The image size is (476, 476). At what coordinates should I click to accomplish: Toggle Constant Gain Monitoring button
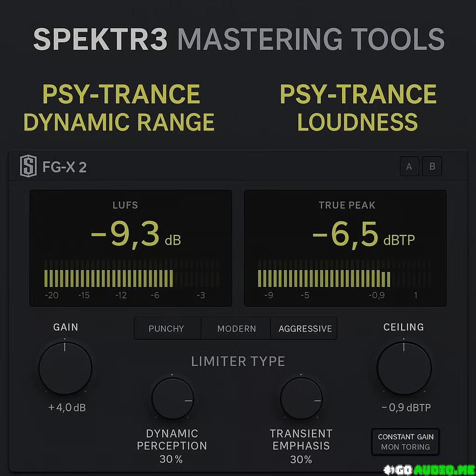pos(405,442)
